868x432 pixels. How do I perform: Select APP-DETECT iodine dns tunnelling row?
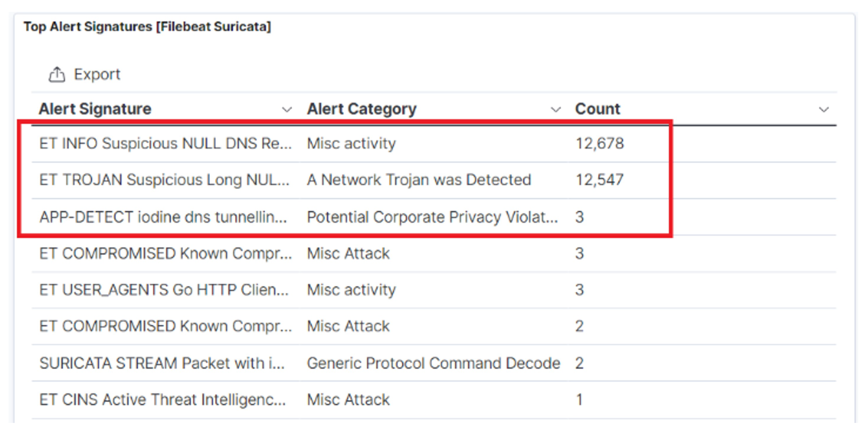point(163,217)
